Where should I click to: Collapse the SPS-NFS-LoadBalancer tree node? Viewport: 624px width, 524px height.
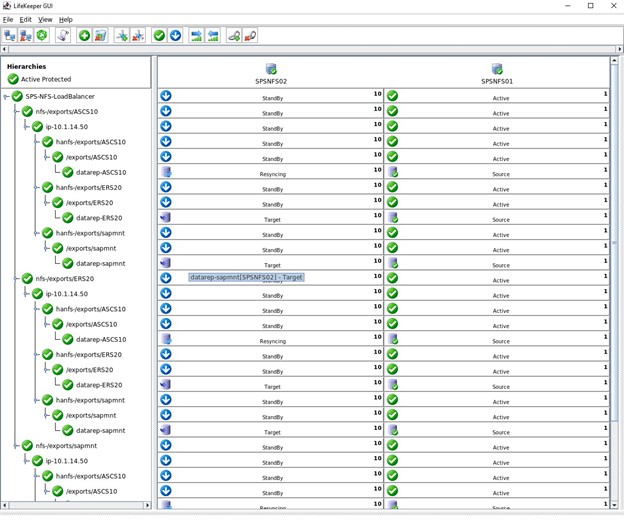click(x=6, y=96)
